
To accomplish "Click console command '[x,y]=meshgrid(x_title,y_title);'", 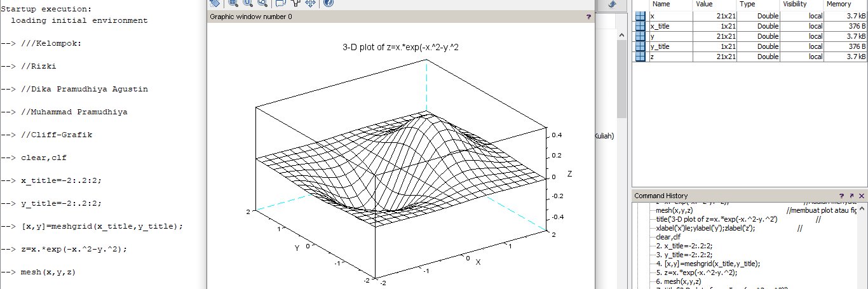I will (102, 226).
